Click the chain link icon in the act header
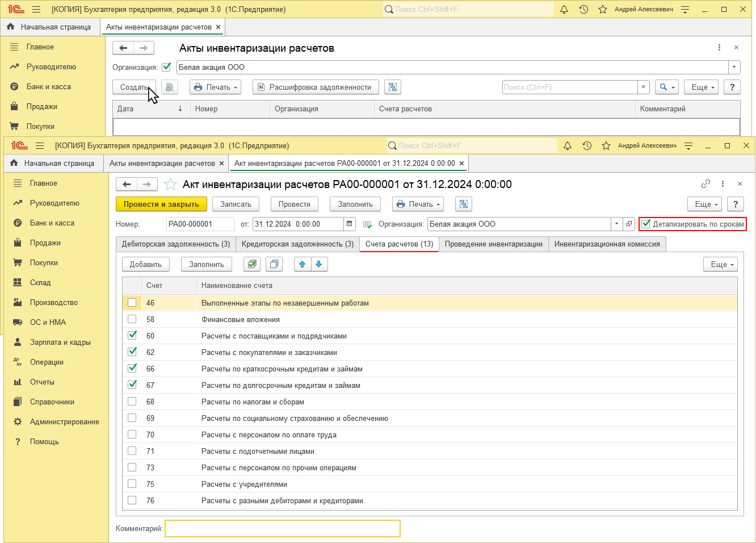756x543 pixels. pos(705,183)
